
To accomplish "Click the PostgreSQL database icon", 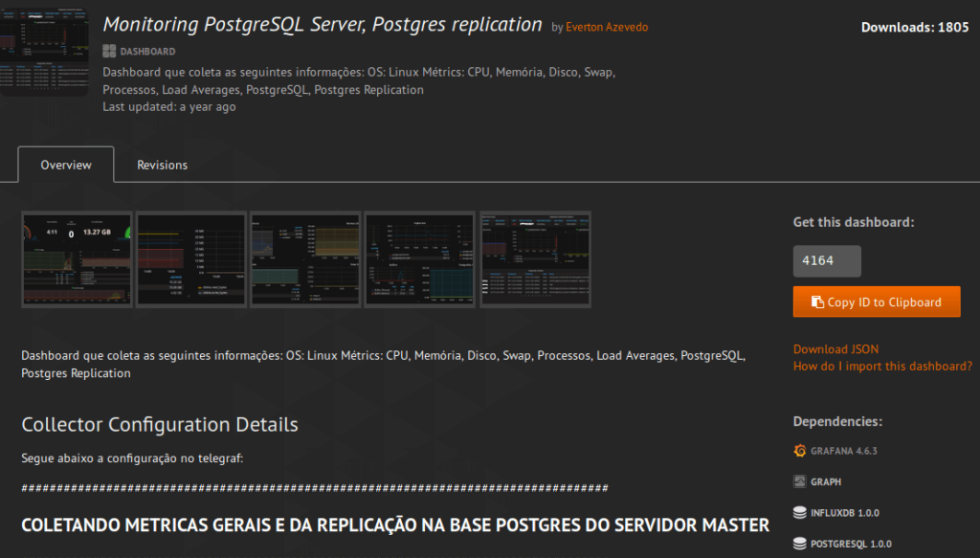I will coord(799,544).
